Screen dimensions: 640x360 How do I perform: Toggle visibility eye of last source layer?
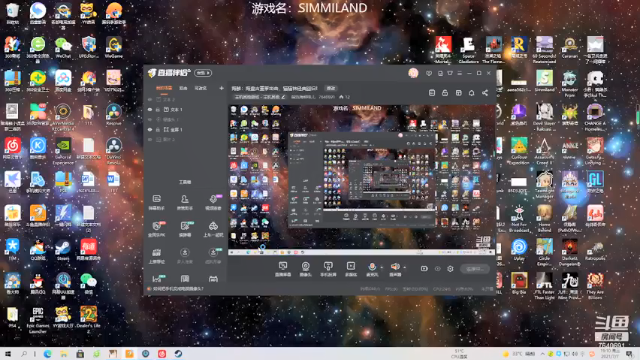pyautogui.click(x=150, y=140)
